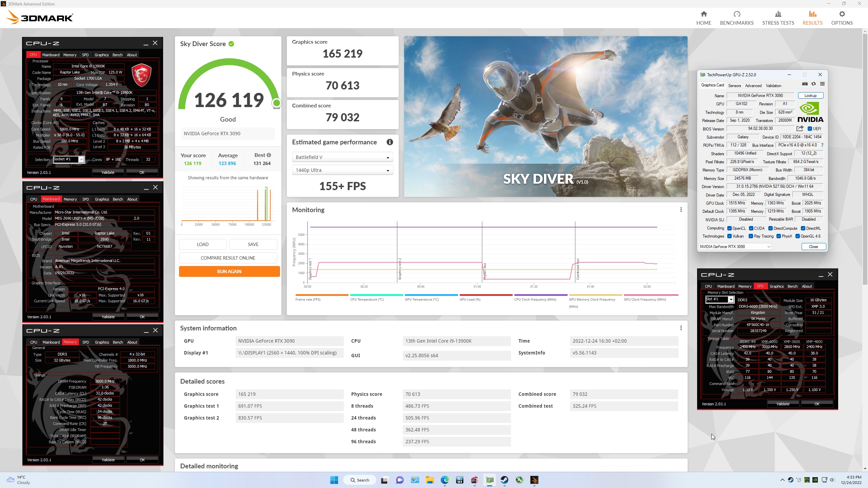Open the SPD tab in middle CPU-Z window
The width and height of the screenshot is (868, 488).
pos(85,199)
